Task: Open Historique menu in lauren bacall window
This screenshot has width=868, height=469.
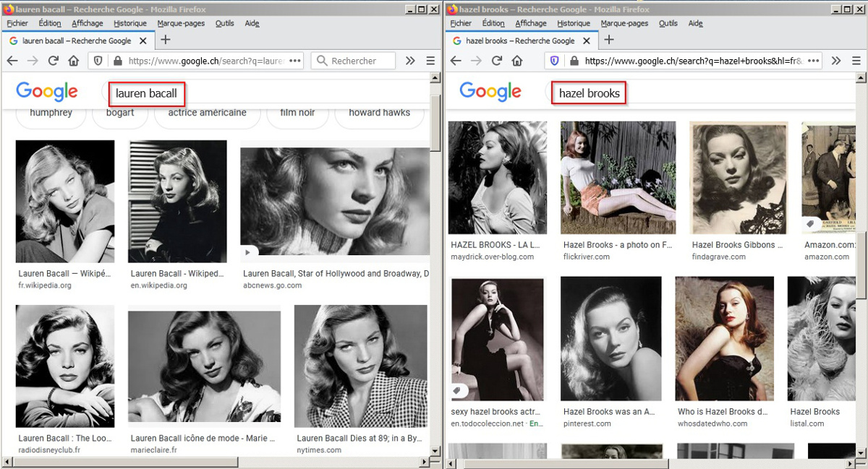Action: (x=130, y=23)
